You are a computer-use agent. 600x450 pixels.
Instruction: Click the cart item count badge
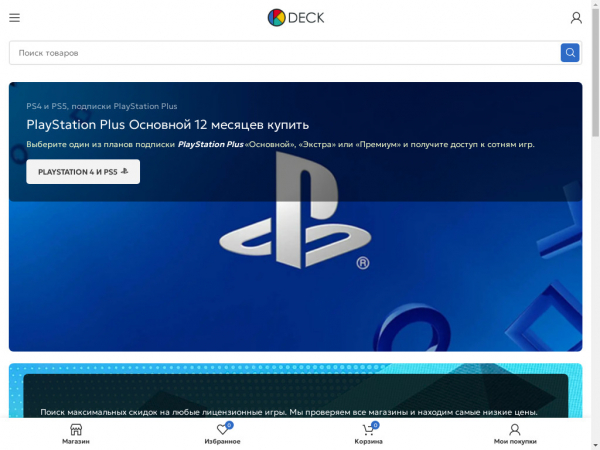pyautogui.click(x=375, y=425)
